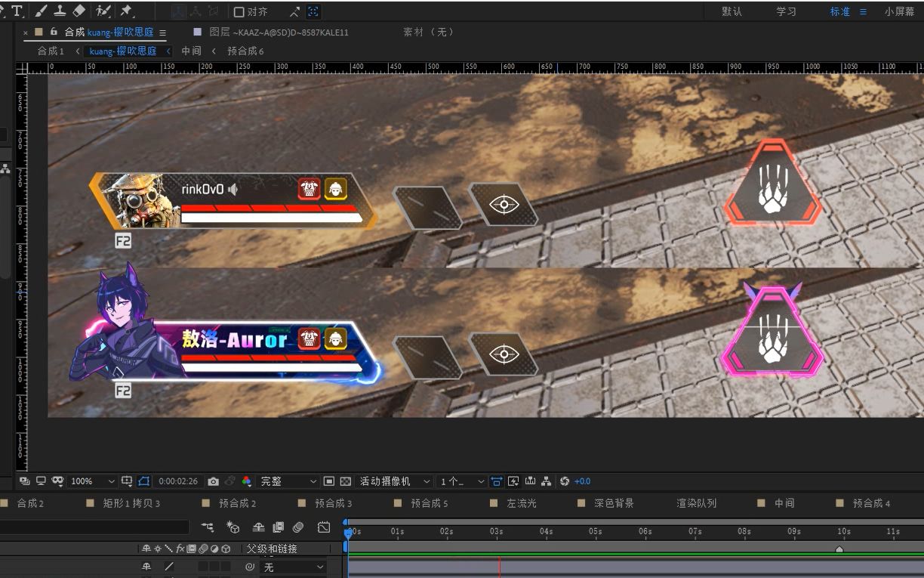The height and width of the screenshot is (578, 924).
Task: Click the composition mini-flowchart icon
Action: 208,527
